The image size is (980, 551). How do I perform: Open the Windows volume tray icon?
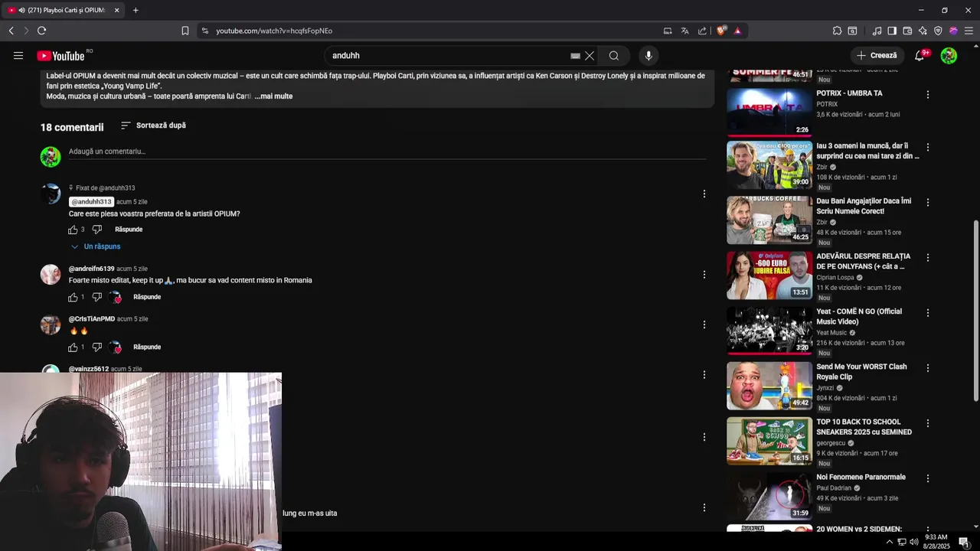pos(914,542)
